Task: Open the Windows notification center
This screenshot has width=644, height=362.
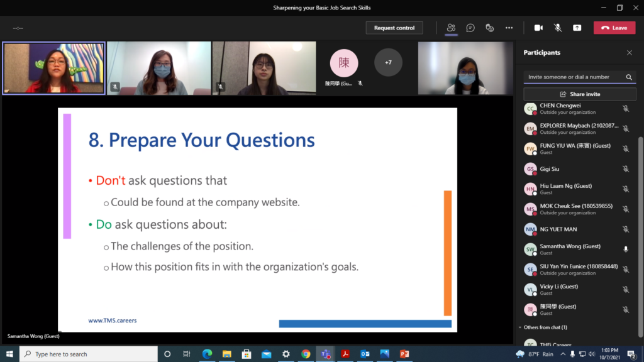Action: pyautogui.click(x=632, y=354)
